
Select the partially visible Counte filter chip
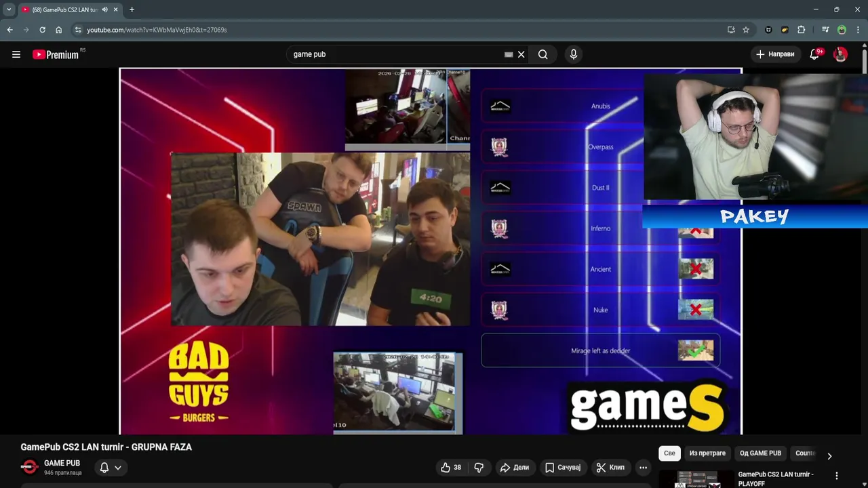tap(805, 453)
